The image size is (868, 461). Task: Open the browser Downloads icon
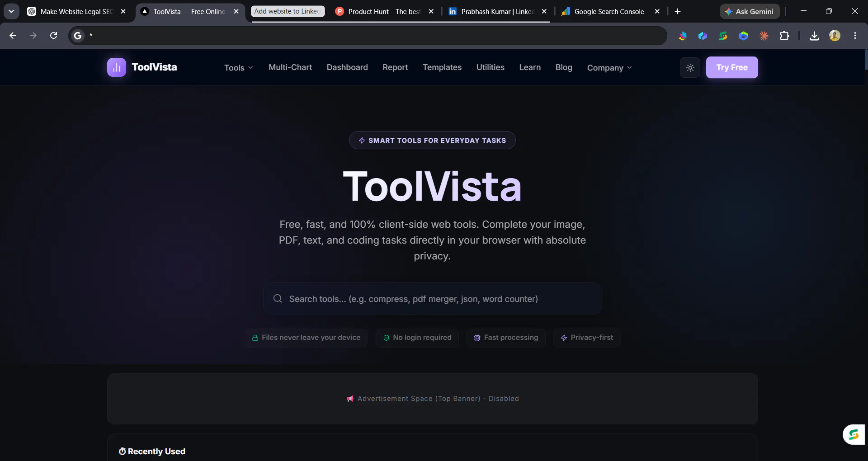814,36
